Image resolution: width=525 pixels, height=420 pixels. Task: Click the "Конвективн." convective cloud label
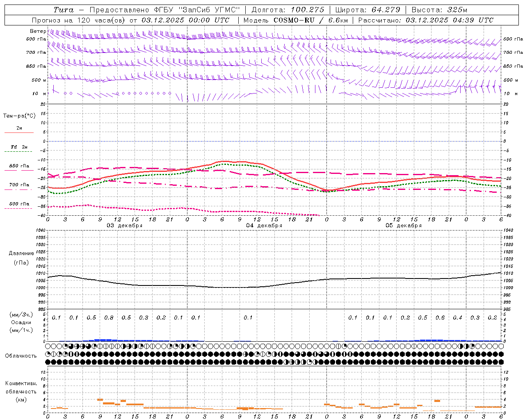[21, 383]
